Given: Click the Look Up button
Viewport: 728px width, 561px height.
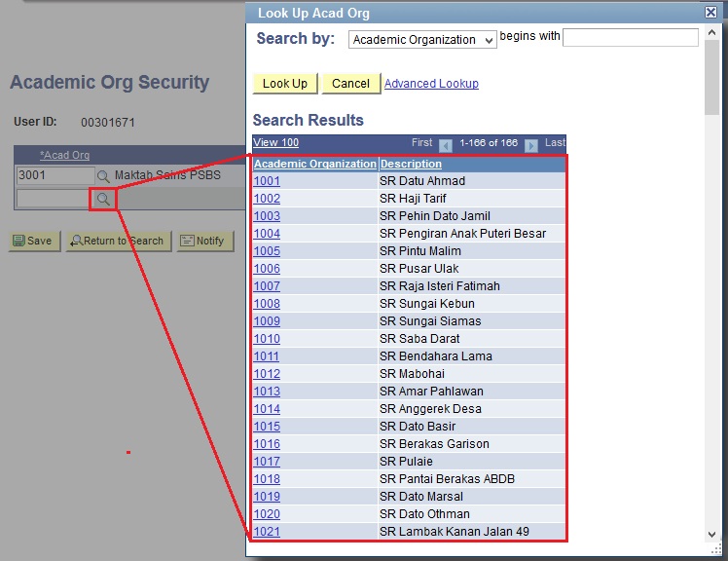Looking at the screenshot, I should (x=285, y=84).
